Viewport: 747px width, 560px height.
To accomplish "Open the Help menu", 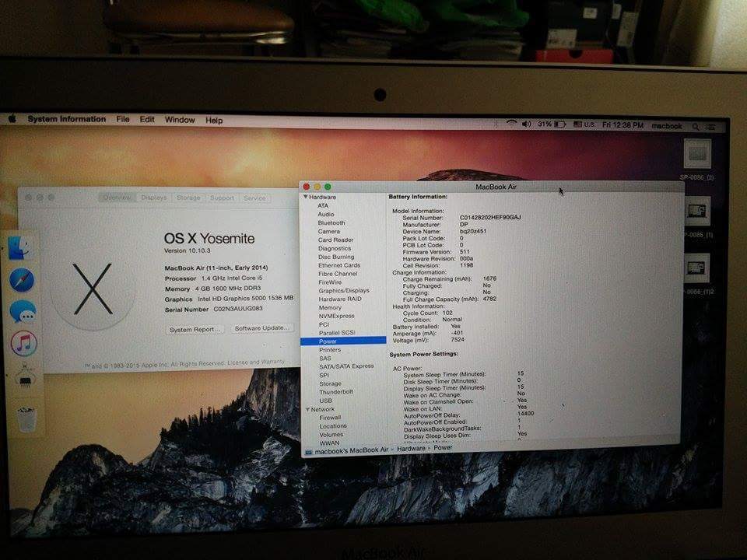I will pos(214,121).
